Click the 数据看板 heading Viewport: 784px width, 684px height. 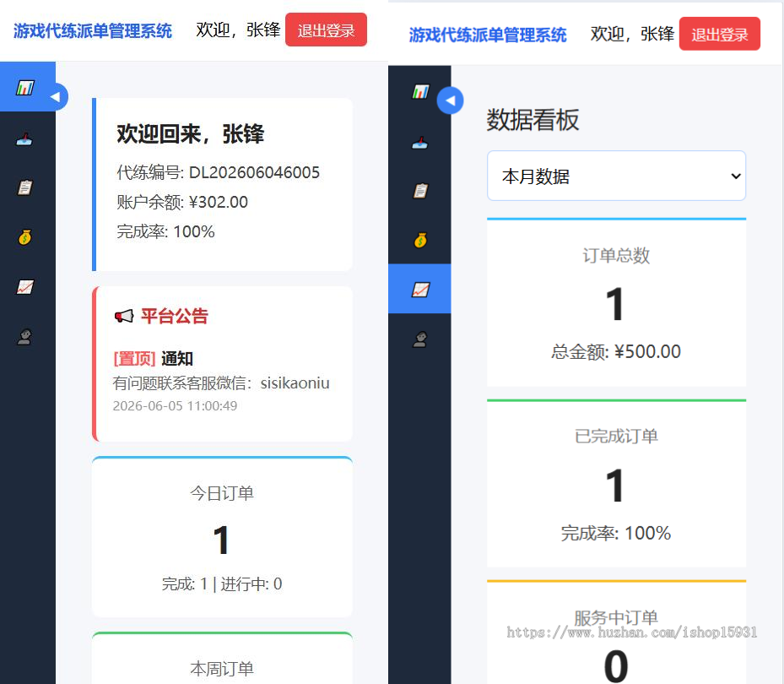(x=533, y=120)
